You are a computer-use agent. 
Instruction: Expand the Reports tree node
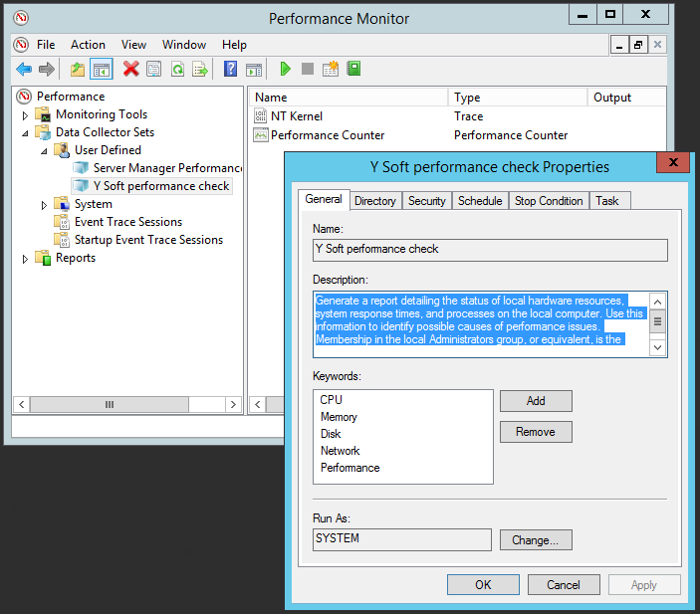pyautogui.click(x=26, y=259)
